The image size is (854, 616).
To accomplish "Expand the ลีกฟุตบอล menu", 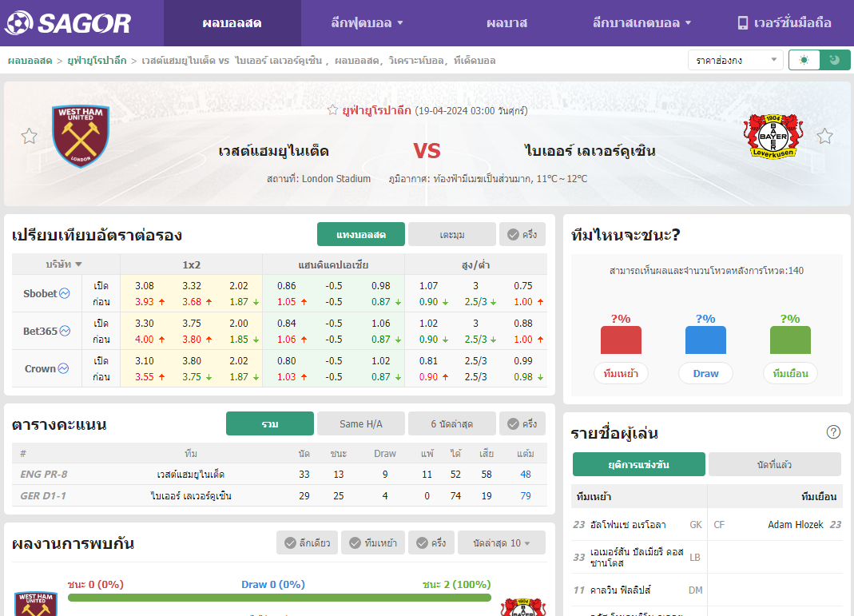I will 367,23.
